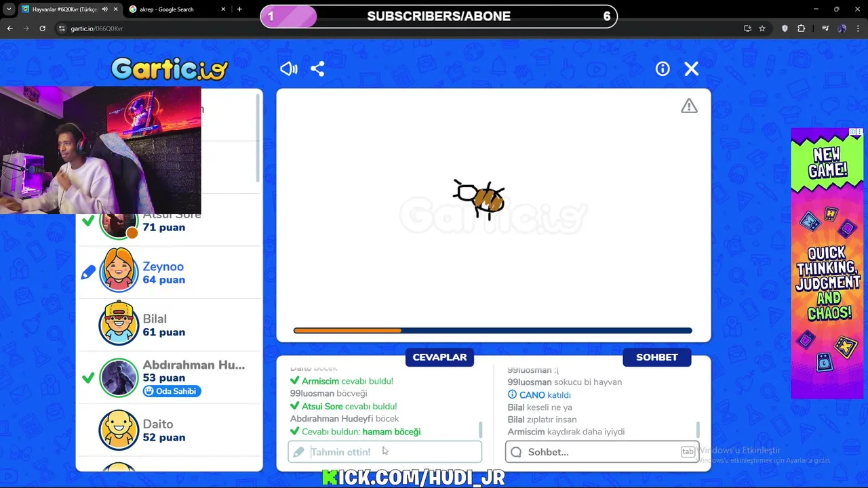
Task: Click the 'tab' key hint in chat field
Action: tap(688, 452)
